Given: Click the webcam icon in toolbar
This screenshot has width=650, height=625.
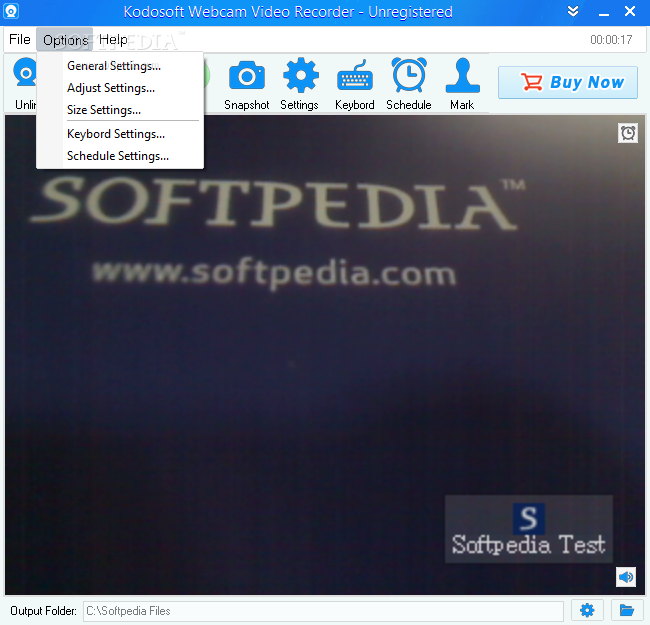Looking at the screenshot, I should 25,72.
